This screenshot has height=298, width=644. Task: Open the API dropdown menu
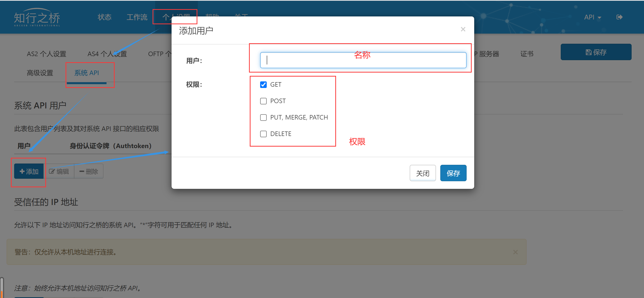pos(593,17)
